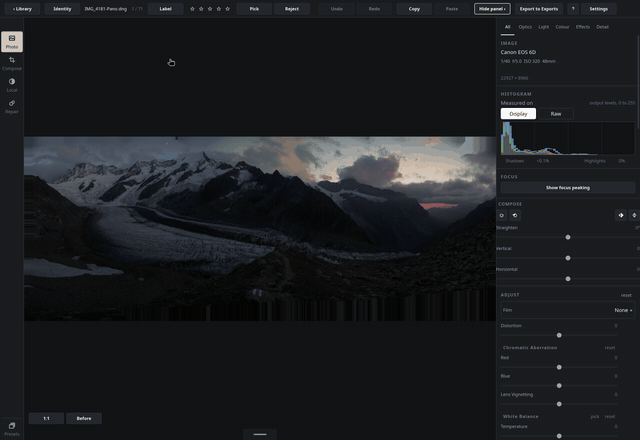
Task: Copy adjustments with Copy button
Action: (x=414, y=9)
